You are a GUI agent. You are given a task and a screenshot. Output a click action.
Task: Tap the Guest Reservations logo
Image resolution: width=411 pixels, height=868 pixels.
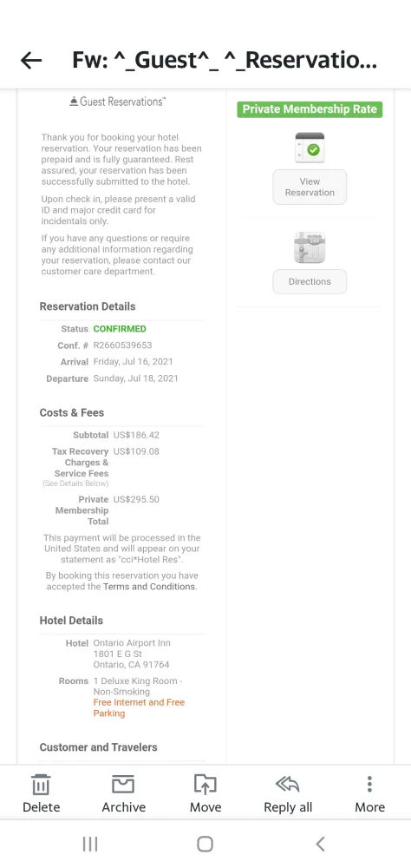click(x=118, y=102)
